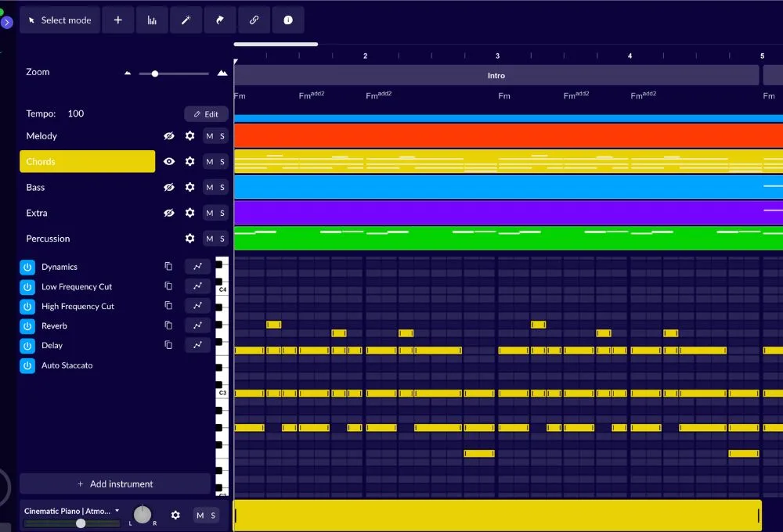Disable the Reverb effect power switch

27,326
